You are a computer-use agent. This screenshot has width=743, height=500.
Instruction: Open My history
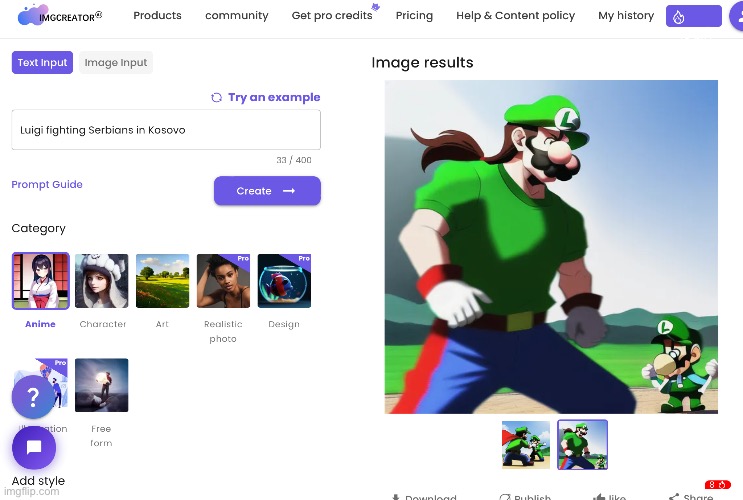tap(626, 16)
